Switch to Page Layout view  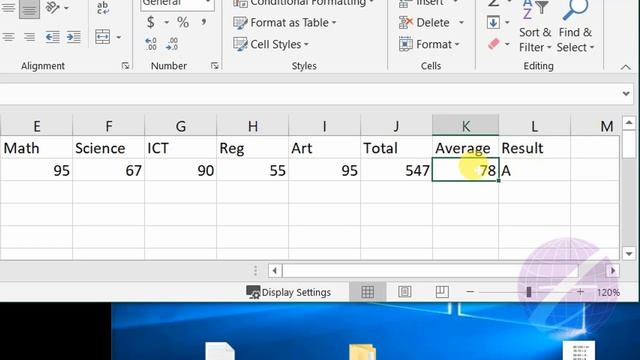click(x=404, y=292)
